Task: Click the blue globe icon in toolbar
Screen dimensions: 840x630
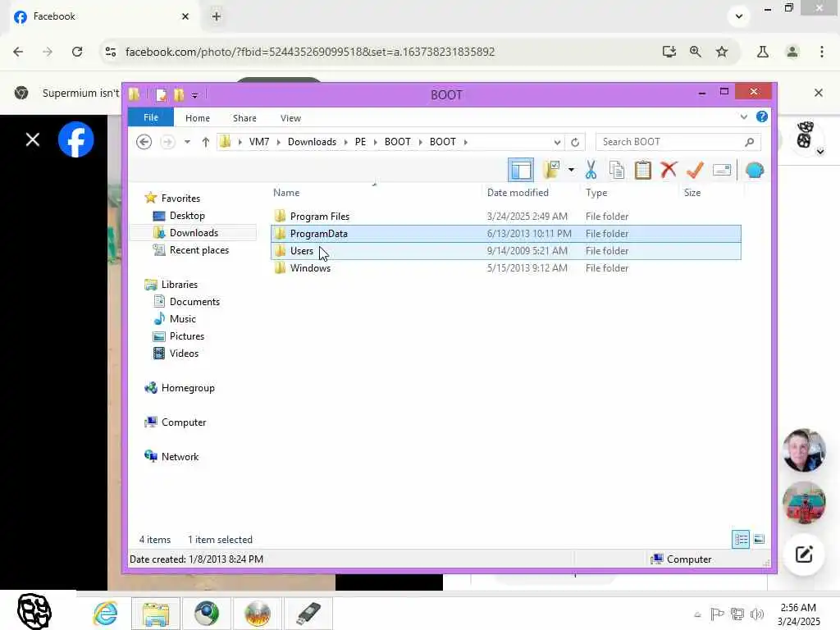Action: [x=755, y=171]
